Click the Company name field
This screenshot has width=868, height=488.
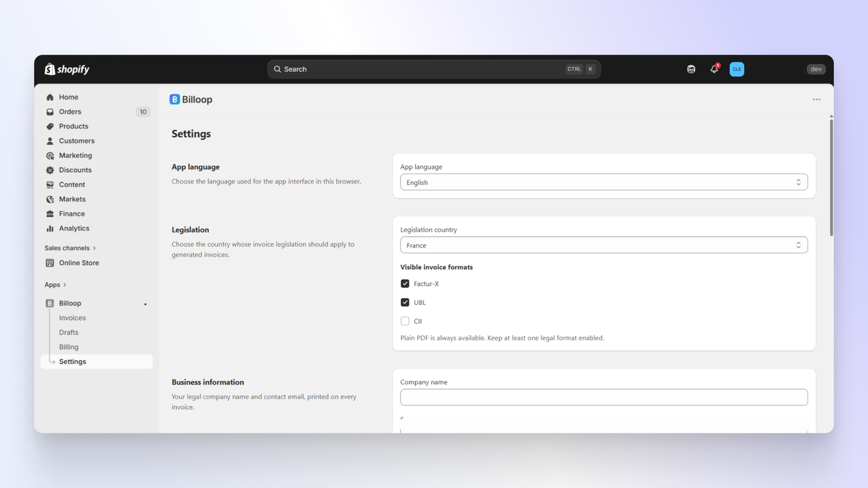click(x=604, y=397)
